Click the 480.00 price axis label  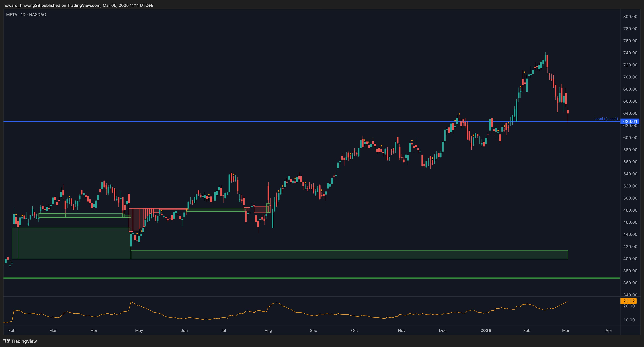pos(630,210)
